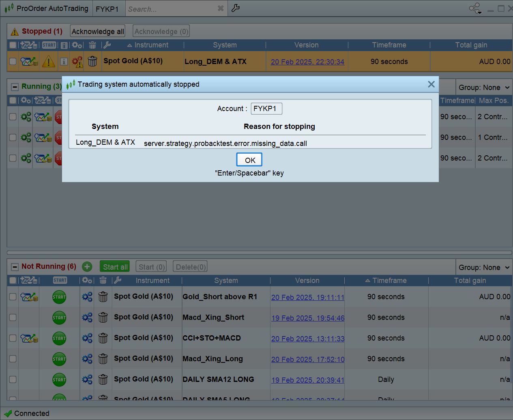513x420 pixels.
Task: Add a new system with green plus icon
Action: pos(87,266)
